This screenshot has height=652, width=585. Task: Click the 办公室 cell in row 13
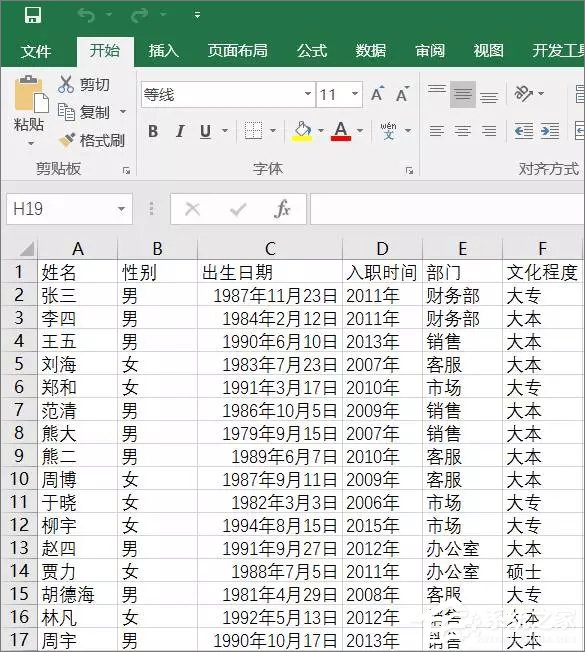(x=462, y=548)
